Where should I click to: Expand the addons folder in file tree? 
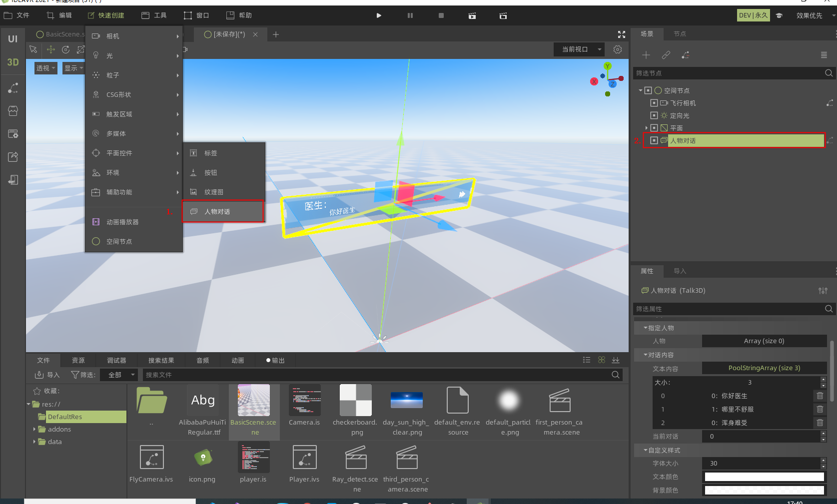click(34, 429)
